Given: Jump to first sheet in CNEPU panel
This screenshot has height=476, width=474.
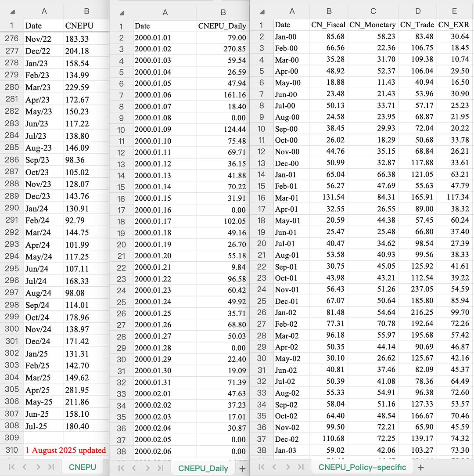Looking at the screenshot, I should tap(12, 467).
